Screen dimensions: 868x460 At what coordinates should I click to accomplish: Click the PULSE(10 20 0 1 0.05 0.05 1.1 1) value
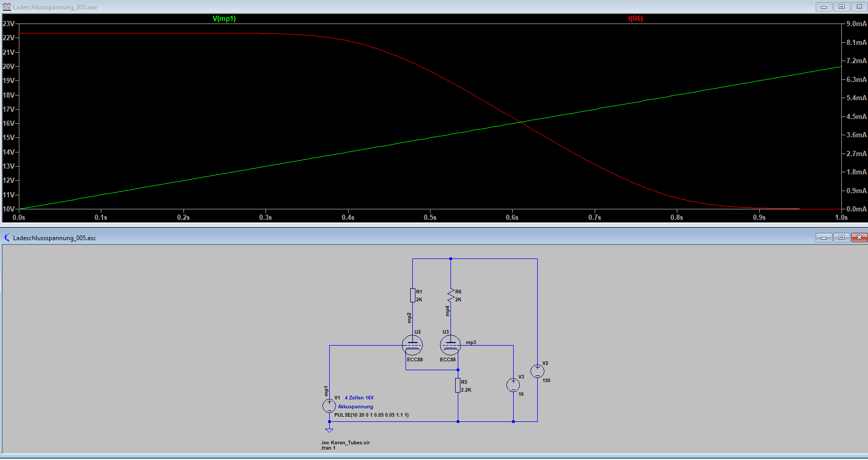tap(372, 415)
